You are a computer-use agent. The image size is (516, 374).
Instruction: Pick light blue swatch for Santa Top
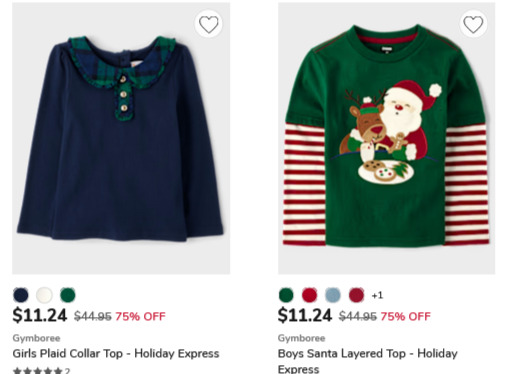click(333, 295)
